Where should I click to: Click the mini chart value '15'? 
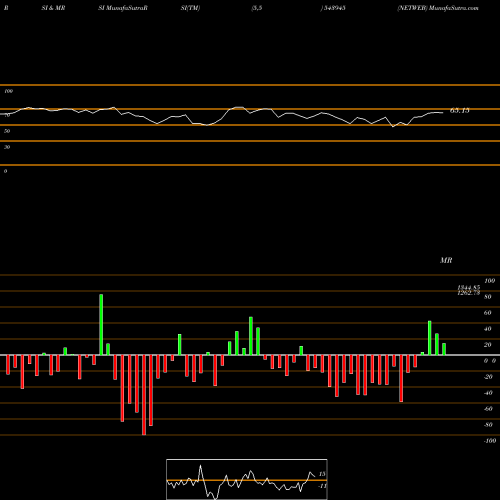[322, 474]
